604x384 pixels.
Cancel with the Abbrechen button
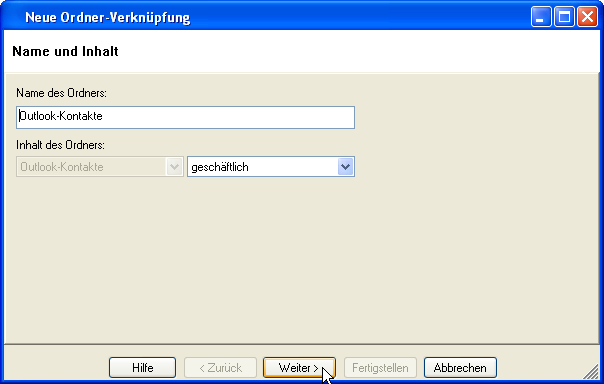460,368
